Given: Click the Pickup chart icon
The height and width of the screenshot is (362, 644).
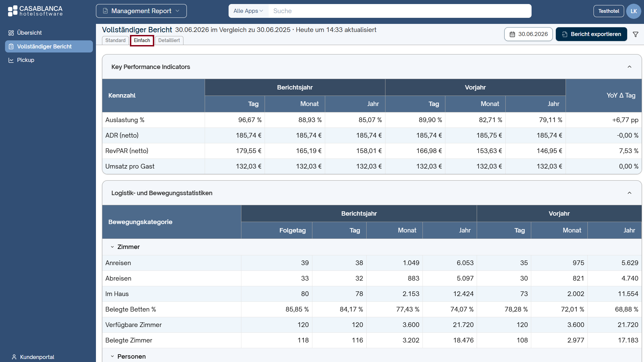Looking at the screenshot, I should click(11, 60).
